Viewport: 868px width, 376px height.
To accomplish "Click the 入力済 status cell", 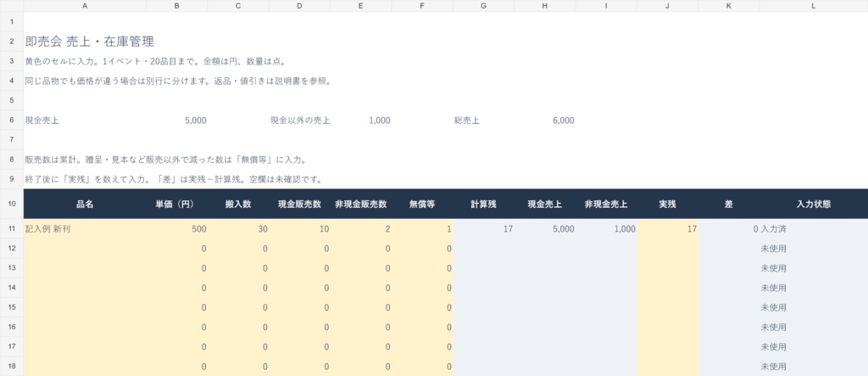I will tap(813, 228).
